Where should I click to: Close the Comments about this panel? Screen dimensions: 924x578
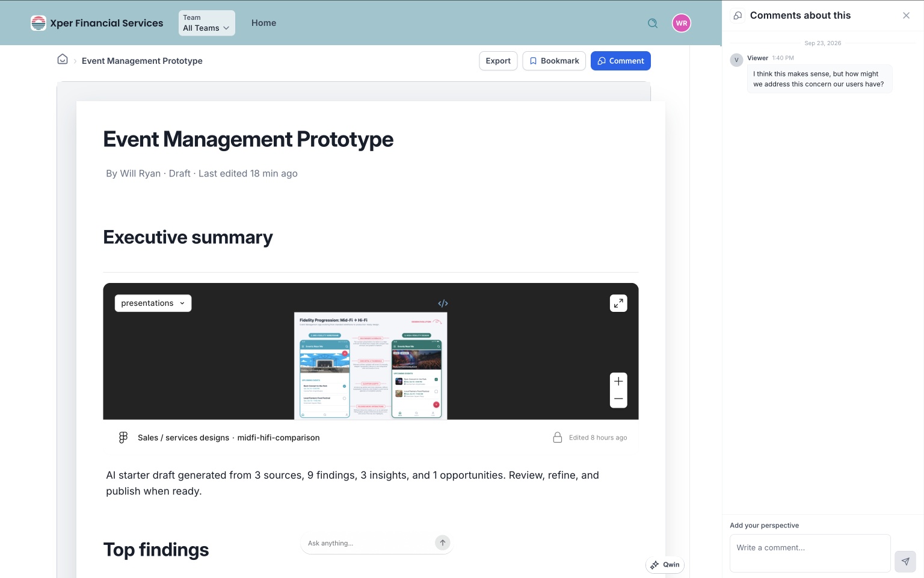point(907,16)
